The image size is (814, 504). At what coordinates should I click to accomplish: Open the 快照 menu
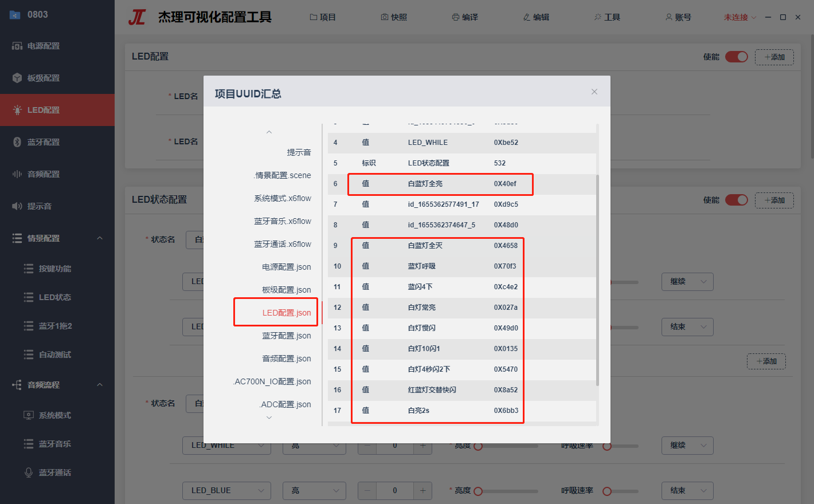[394, 17]
